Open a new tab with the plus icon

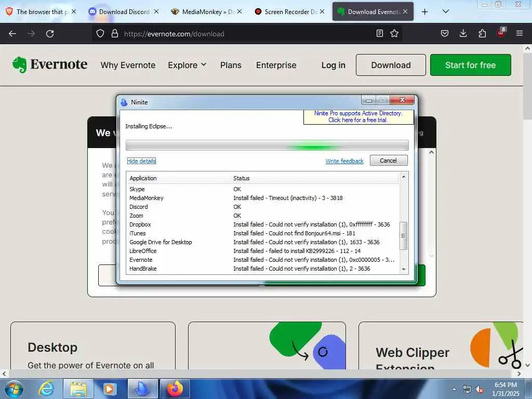[424, 12]
